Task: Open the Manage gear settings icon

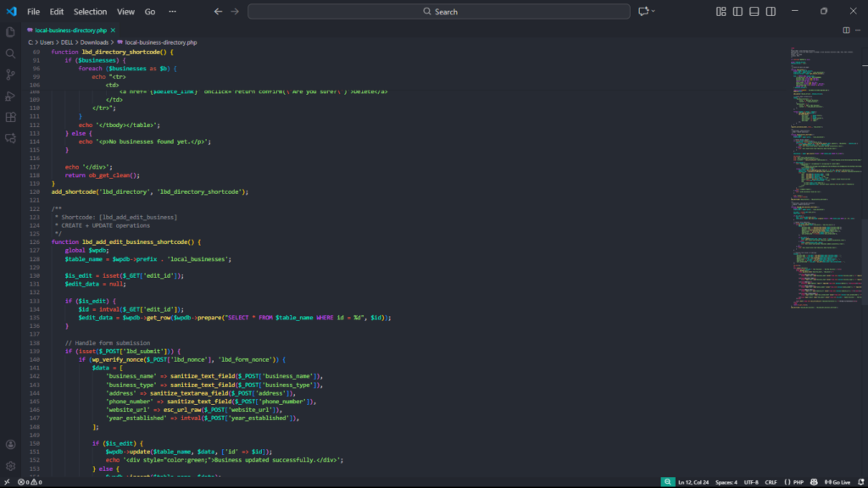Action: click(x=11, y=465)
